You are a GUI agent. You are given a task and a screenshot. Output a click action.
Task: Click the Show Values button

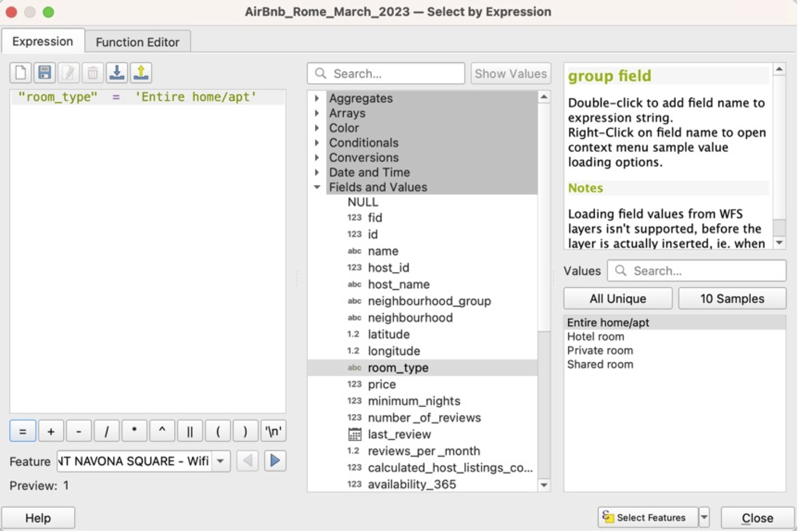point(511,73)
